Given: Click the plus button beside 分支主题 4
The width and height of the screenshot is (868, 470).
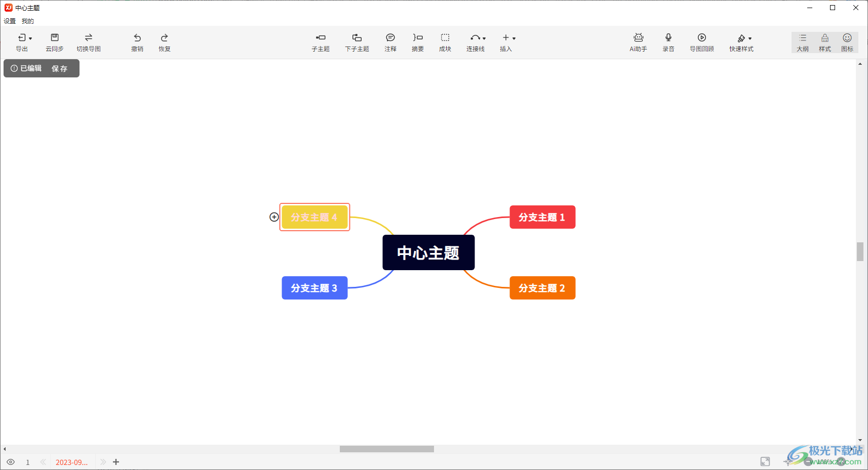Looking at the screenshot, I should 274,217.
